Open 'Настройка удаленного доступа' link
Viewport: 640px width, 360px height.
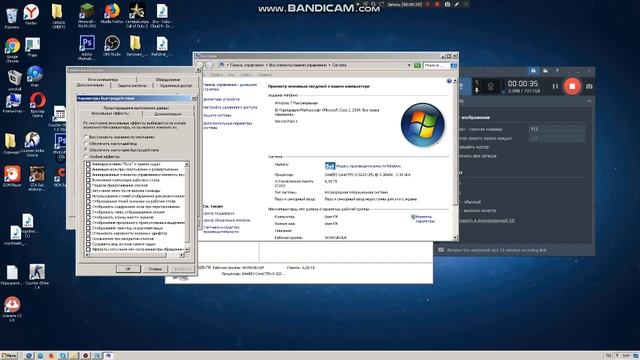point(230,107)
